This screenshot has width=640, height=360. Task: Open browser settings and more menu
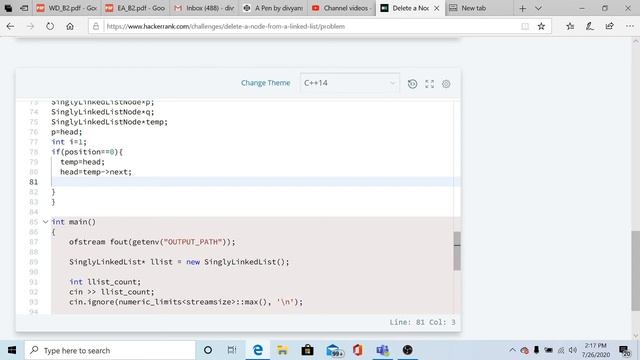pyautogui.click(x=630, y=26)
